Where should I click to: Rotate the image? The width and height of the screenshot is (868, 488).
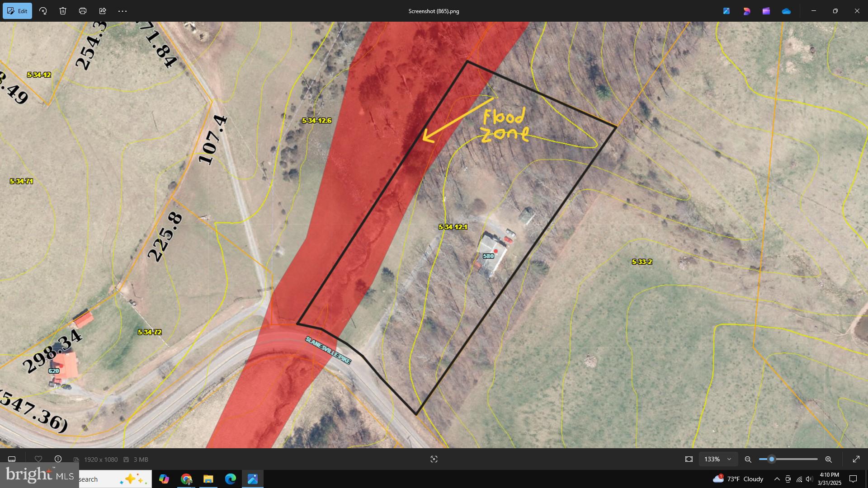[43, 11]
